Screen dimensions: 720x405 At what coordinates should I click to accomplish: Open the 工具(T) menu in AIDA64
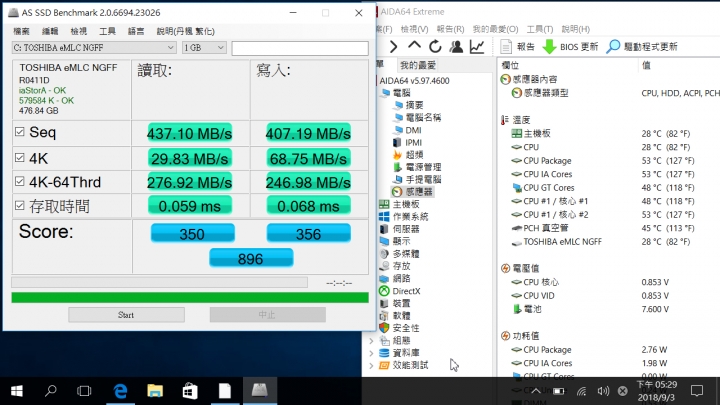(x=540, y=29)
